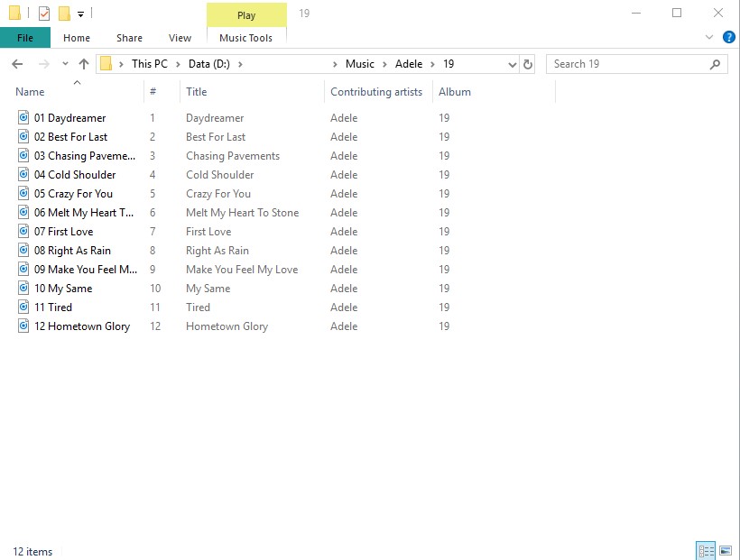Click Adele artist in Daydreamer row

click(x=344, y=118)
